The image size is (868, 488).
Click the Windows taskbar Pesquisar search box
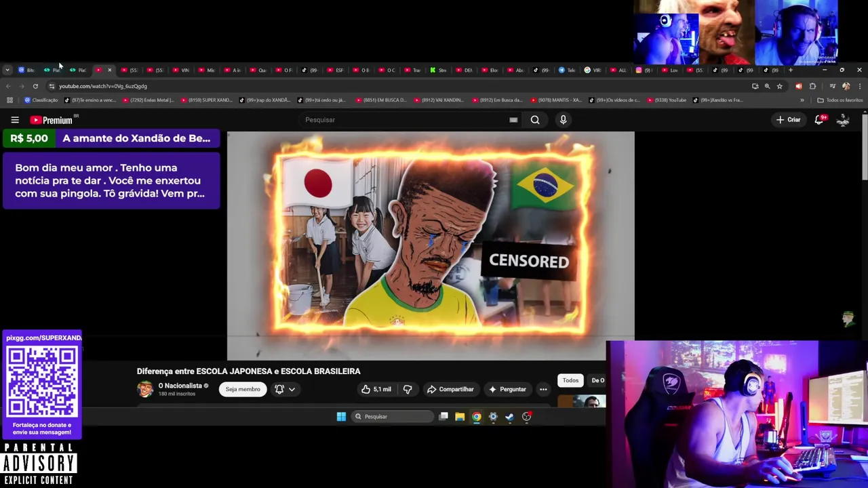(393, 417)
